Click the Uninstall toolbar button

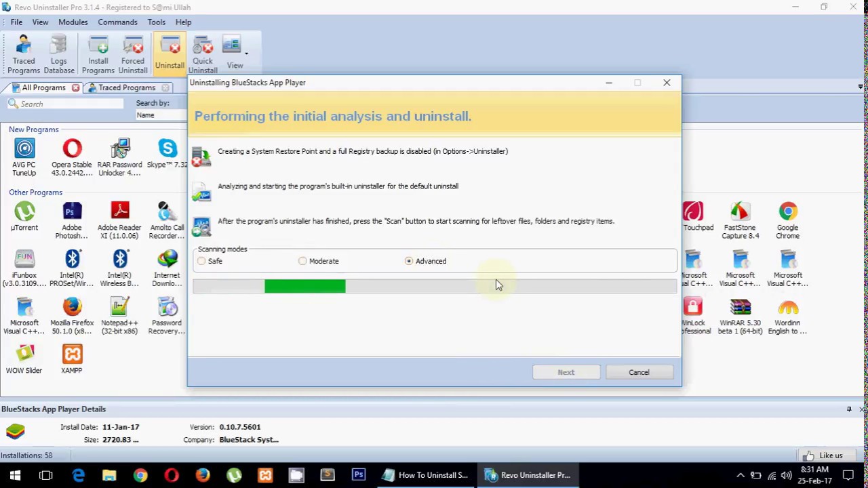click(169, 54)
